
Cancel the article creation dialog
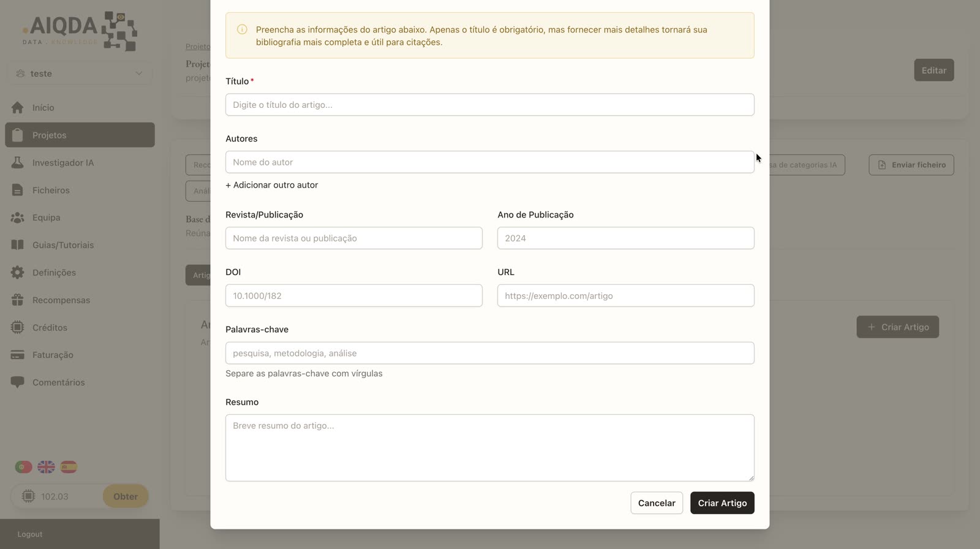coord(657,503)
